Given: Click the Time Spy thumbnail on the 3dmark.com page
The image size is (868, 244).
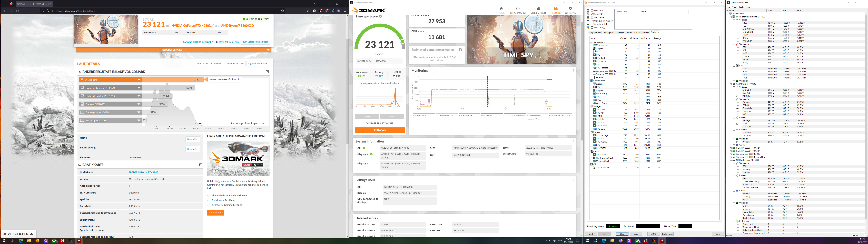Looking at the screenshot, I should pyautogui.click(x=106, y=29).
